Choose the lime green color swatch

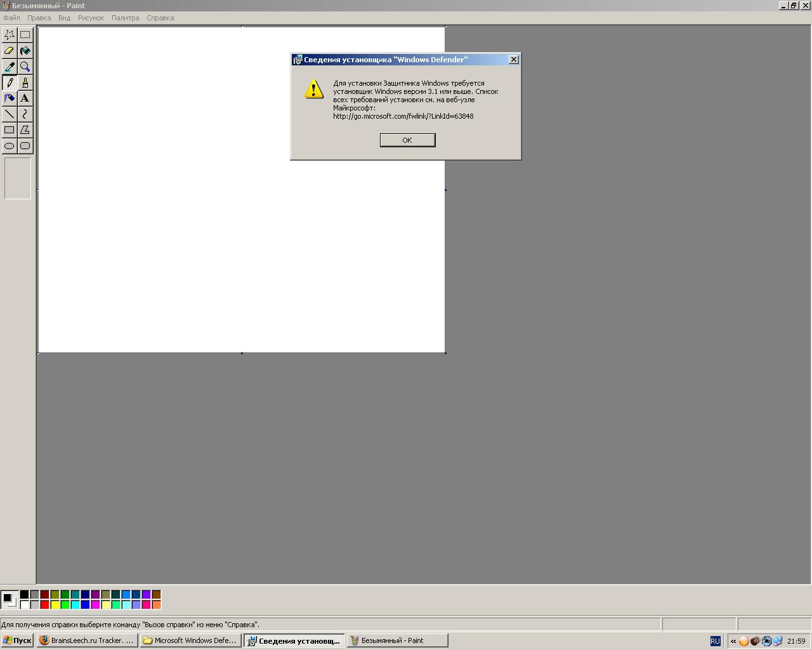tap(65, 605)
